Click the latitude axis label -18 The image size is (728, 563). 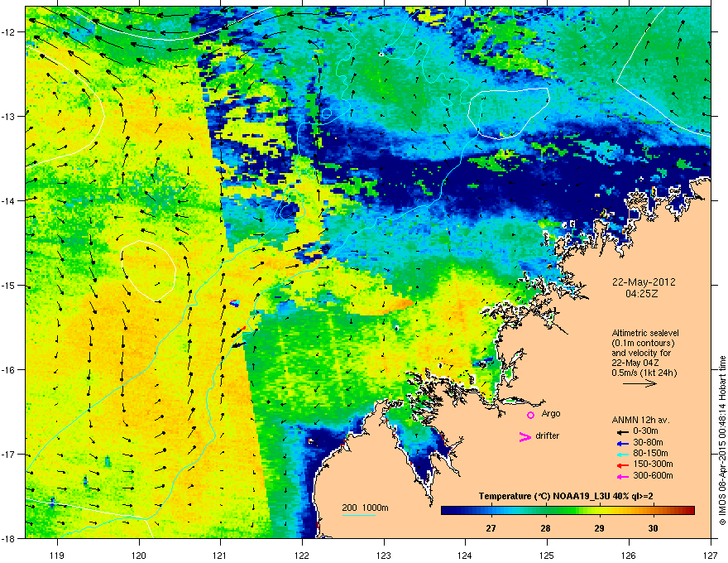(8, 538)
